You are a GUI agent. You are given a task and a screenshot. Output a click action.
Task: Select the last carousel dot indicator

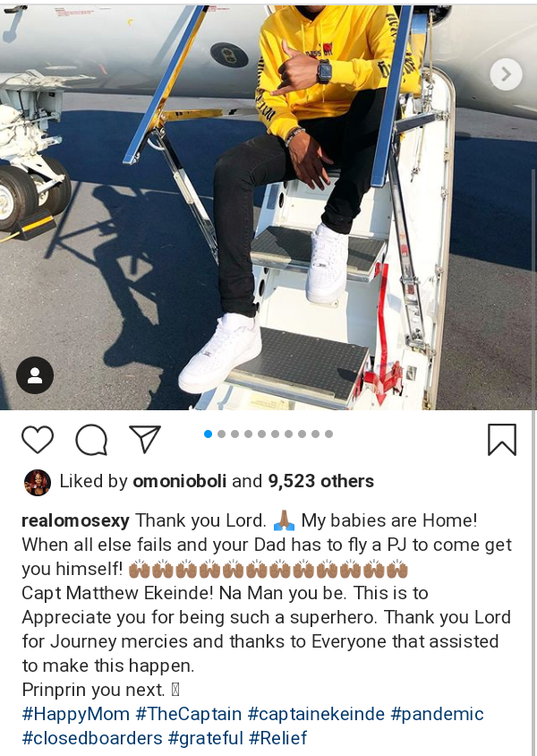(329, 434)
